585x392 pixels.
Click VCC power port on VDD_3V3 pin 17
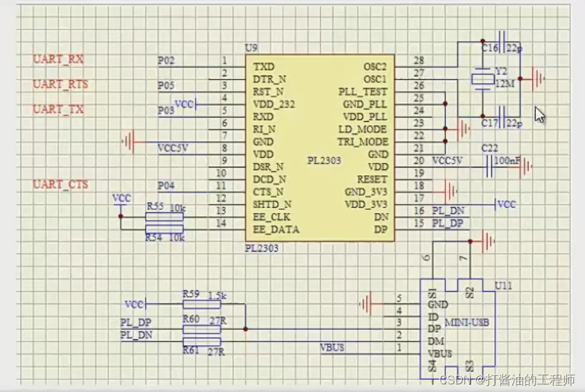coord(505,204)
